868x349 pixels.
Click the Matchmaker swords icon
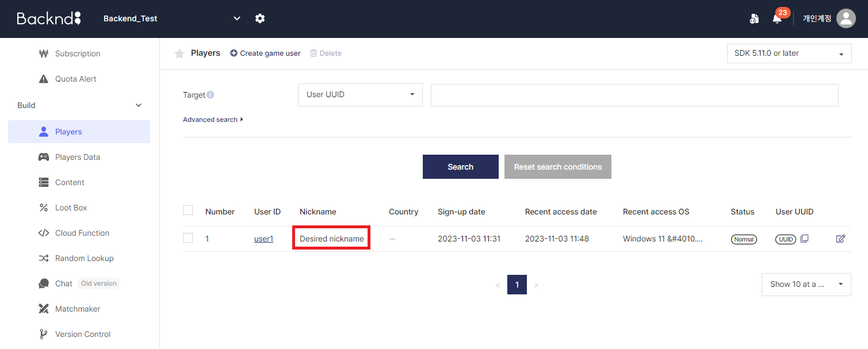[x=44, y=309]
